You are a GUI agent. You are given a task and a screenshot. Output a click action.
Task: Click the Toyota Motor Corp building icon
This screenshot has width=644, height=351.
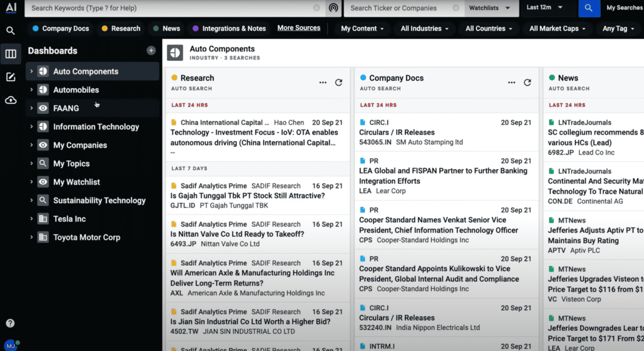pyautogui.click(x=43, y=237)
